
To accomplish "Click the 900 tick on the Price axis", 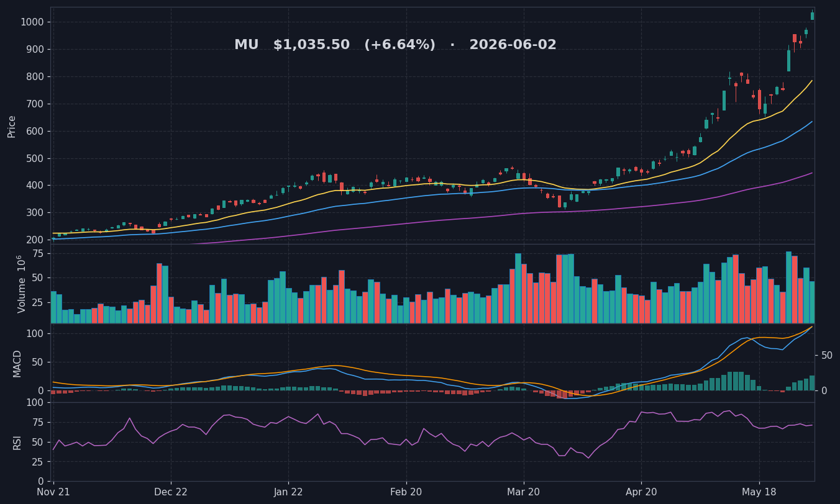I will click(35, 50).
